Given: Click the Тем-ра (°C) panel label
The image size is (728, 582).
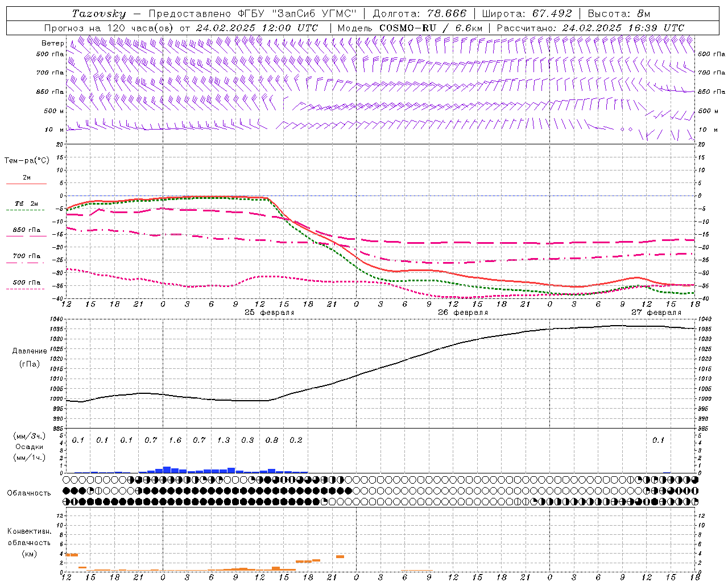Looking at the screenshot, I should (x=27, y=161).
